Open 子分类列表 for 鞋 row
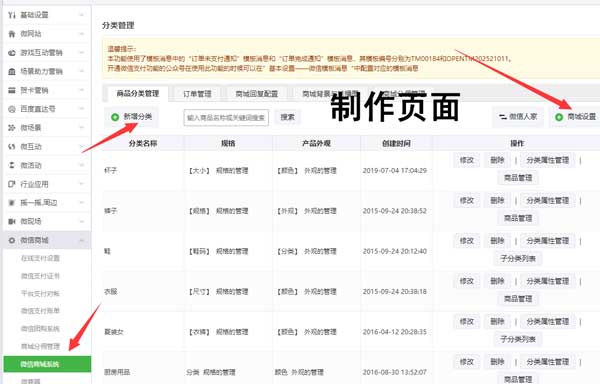Screen dimensions: 600x384 point(518,259)
